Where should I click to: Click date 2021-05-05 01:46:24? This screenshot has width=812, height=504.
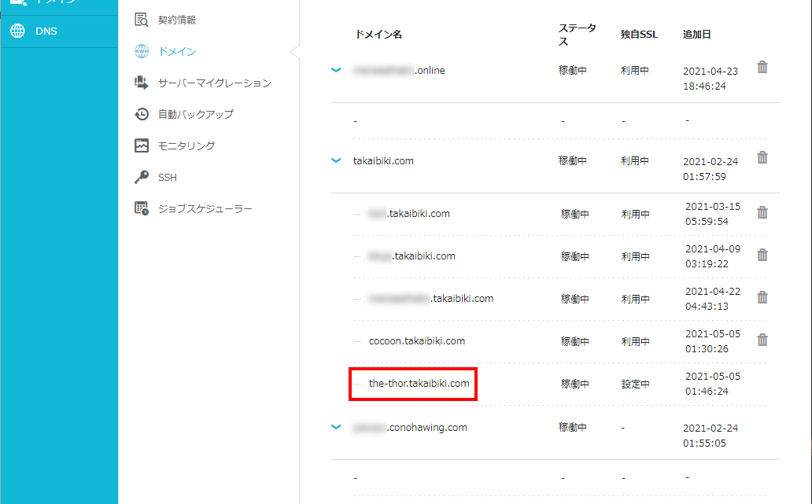[x=713, y=384]
